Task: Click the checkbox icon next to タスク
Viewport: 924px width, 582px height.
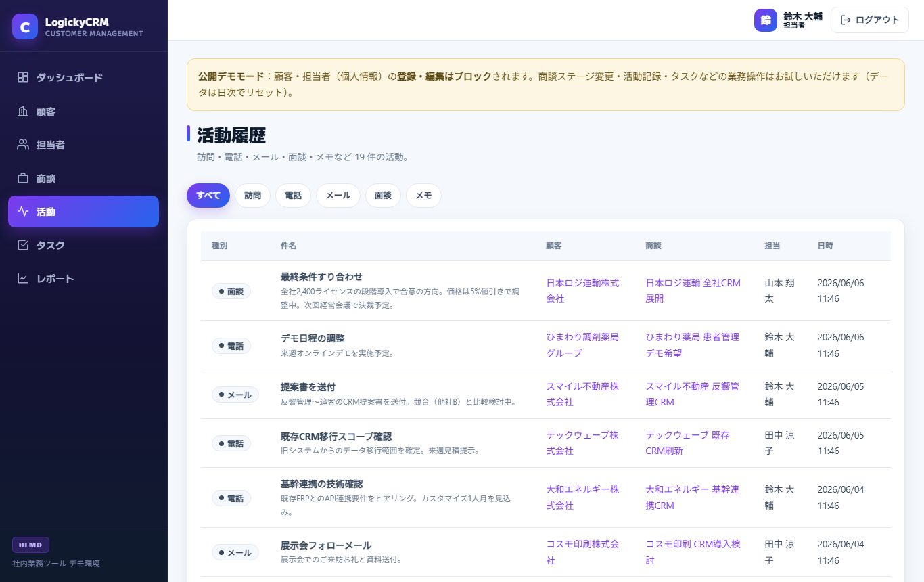Action: (x=23, y=245)
